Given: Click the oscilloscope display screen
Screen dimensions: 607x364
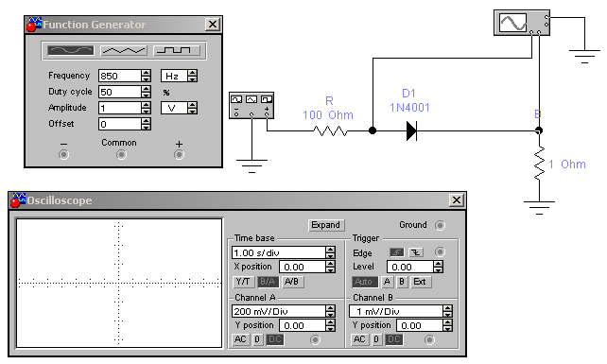Looking at the screenshot, I should [119, 283].
